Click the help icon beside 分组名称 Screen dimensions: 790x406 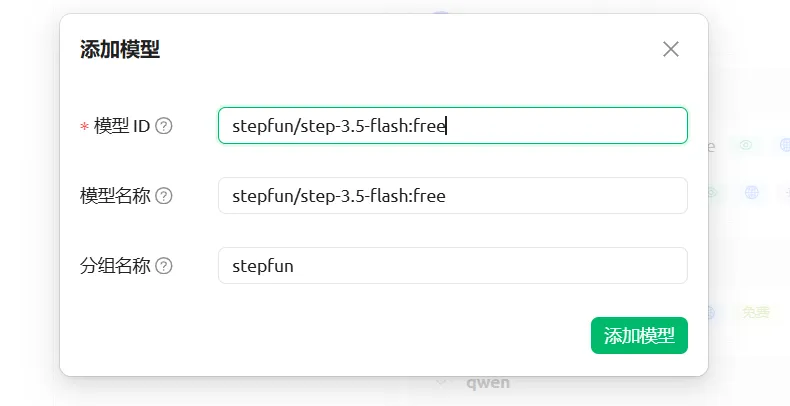(x=164, y=266)
